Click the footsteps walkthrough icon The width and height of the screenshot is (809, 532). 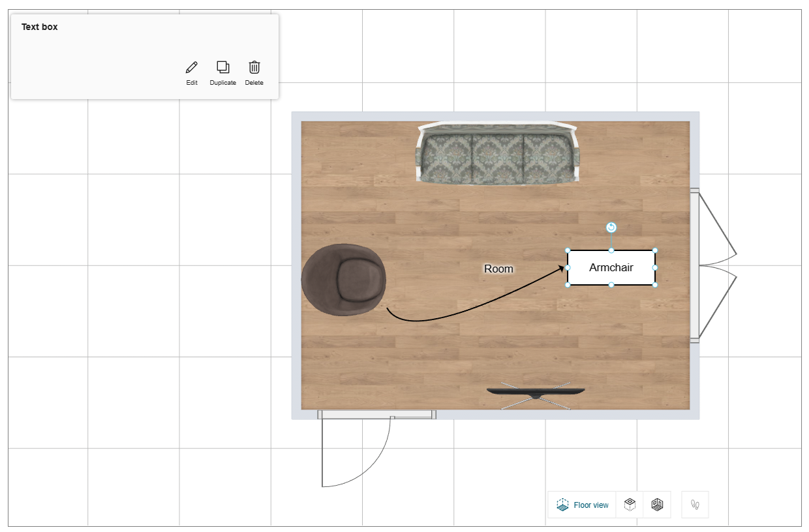(x=695, y=505)
